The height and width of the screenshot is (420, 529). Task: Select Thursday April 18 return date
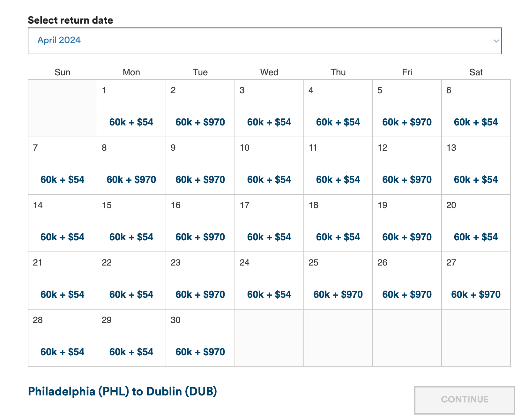(x=338, y=223)
